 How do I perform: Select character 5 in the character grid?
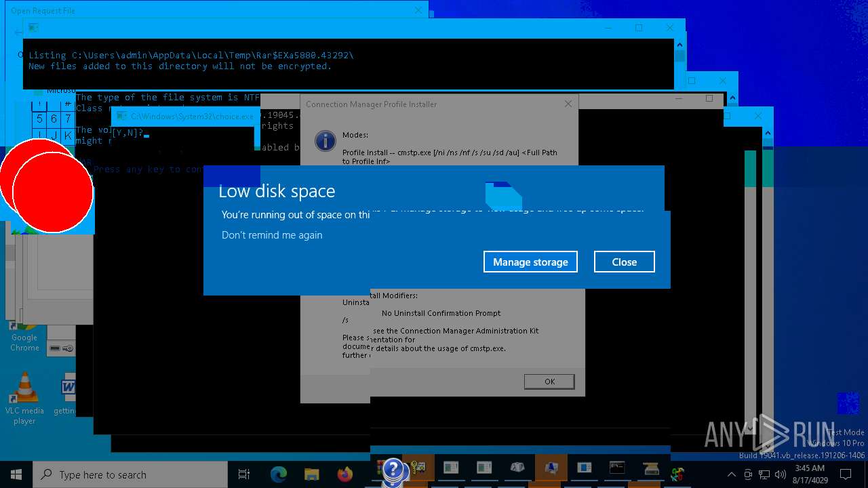[39, 119]
